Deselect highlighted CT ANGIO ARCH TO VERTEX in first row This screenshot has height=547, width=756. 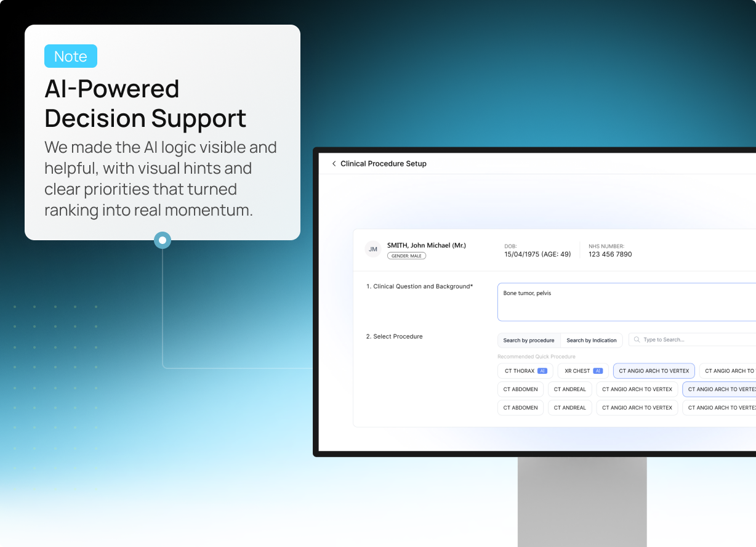[654, 371]
